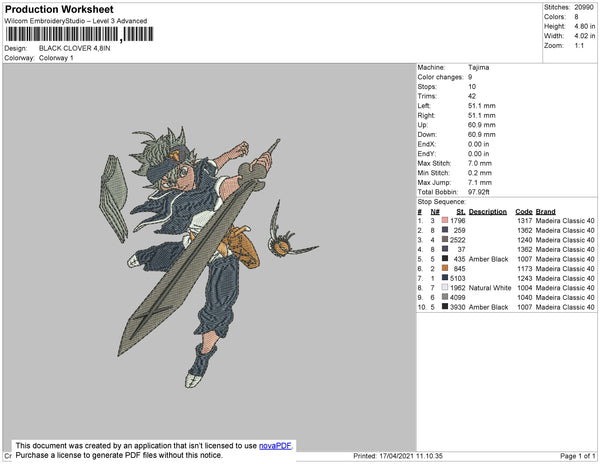Click the design barcode at top

coord(79,34)
